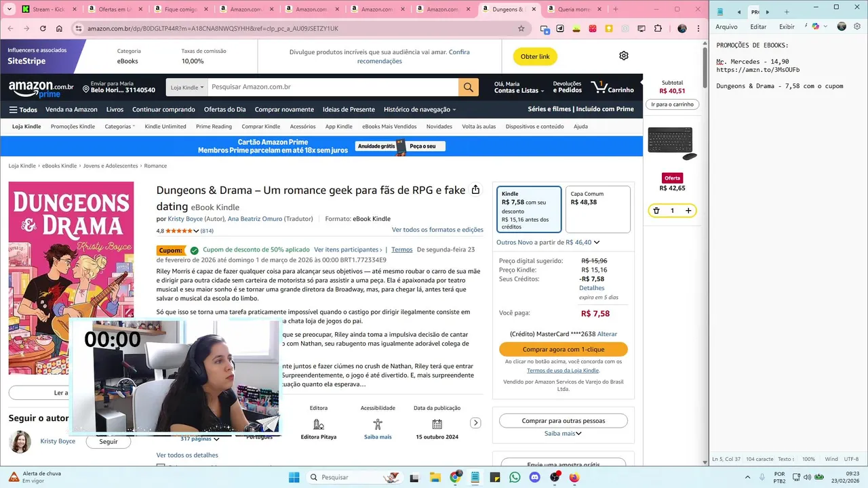Image resolution: width=868 pixels, height=488 pixels.
Task: Click the SiteStripe settings gear icon
Action: (x=624, y=56)
